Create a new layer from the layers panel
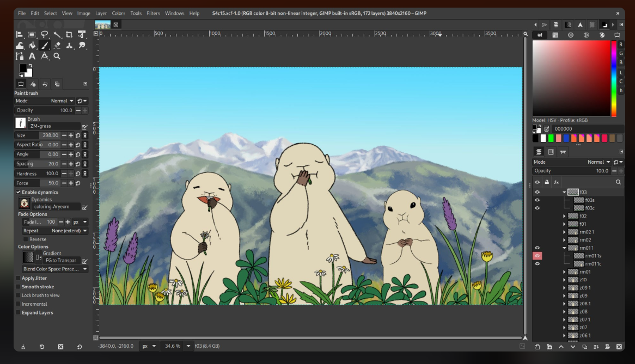The image size is (635, 364). 538,347
